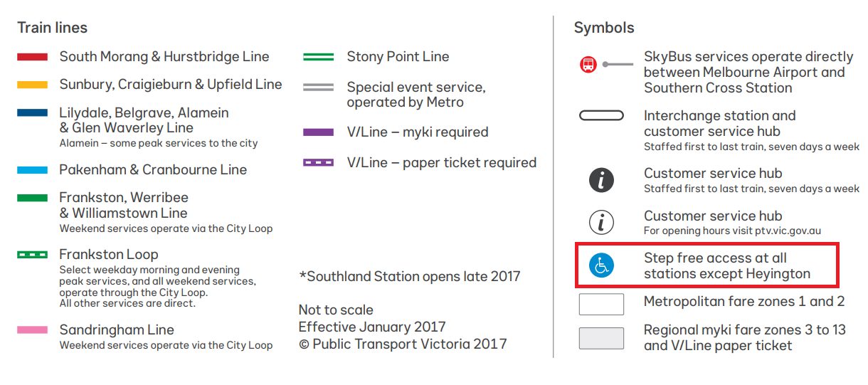
Task: Click the white Metropolitan fare zones box
Action: click(x=601, y=304)
